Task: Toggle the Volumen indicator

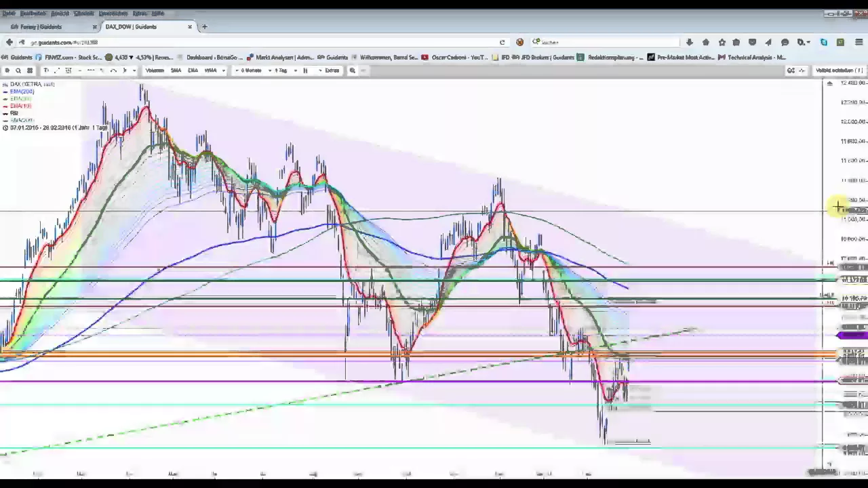Action: 155,70
